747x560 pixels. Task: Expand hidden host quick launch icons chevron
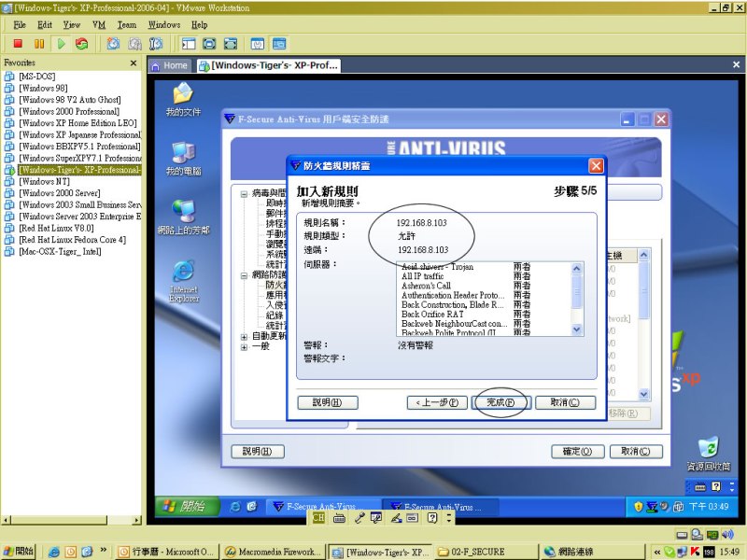point(103,550)
